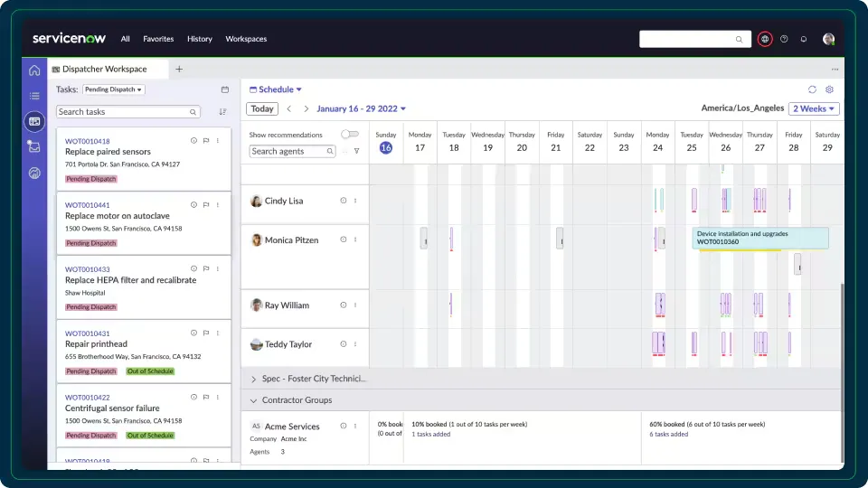Open info icon for Acme Services

344,426
